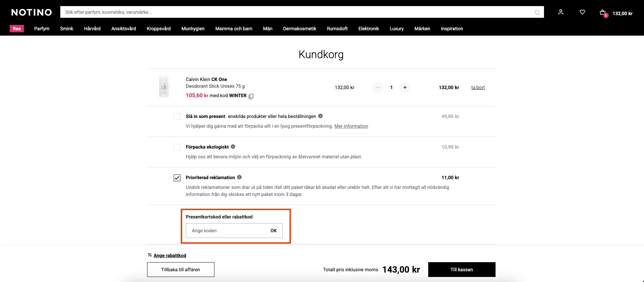Enable Slå in som present checkbox

coord(177,117)
